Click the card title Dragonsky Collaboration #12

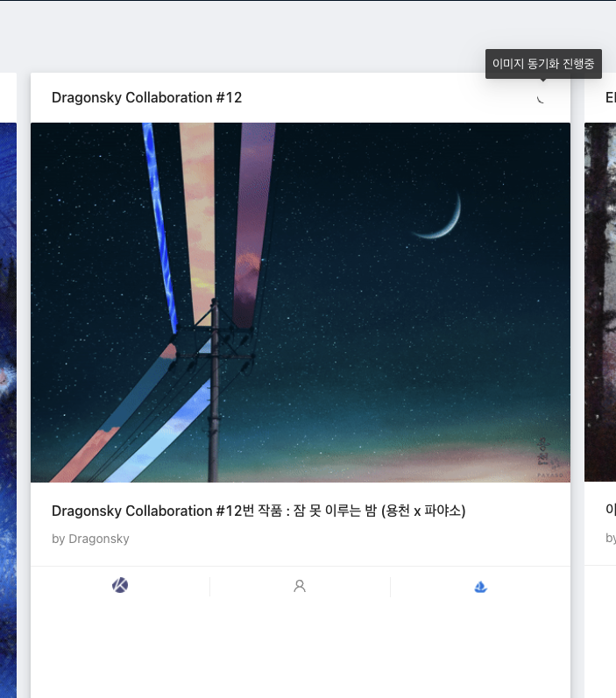(146, 97)
